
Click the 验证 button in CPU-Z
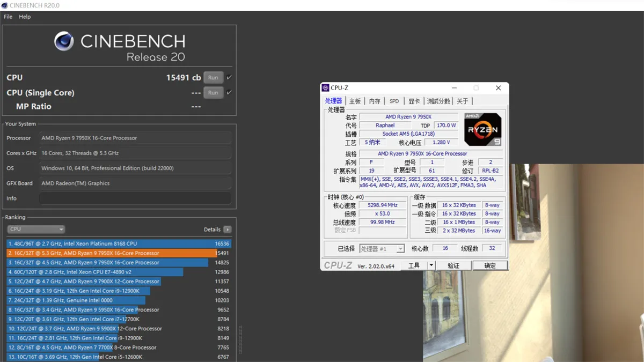click(x=453, y=265)
